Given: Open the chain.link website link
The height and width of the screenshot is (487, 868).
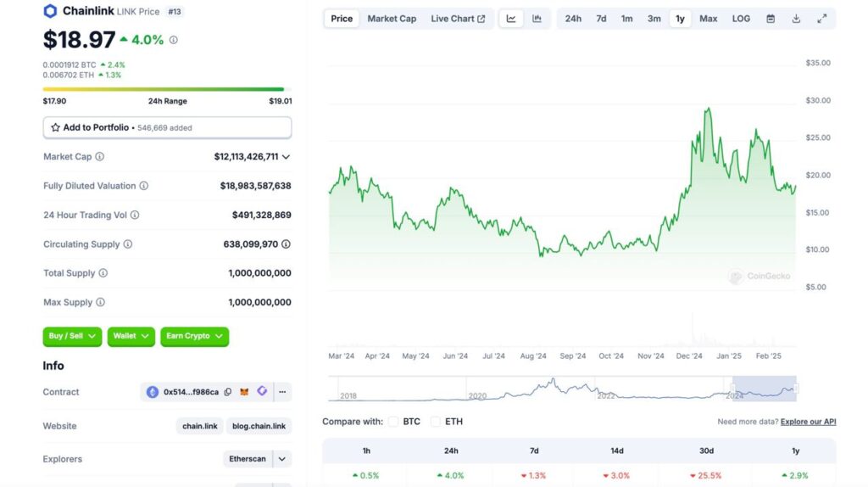Looking at the screenshot, I should point(200,426).
